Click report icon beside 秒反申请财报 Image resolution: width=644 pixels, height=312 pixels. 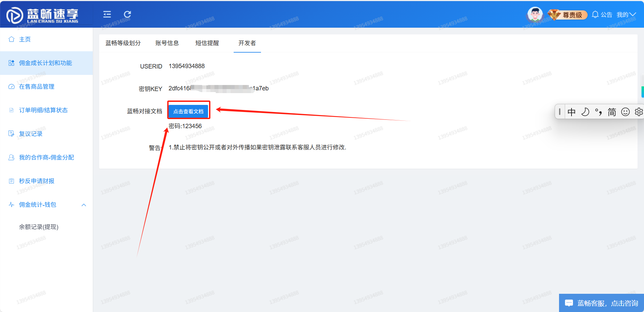[11, 181]
